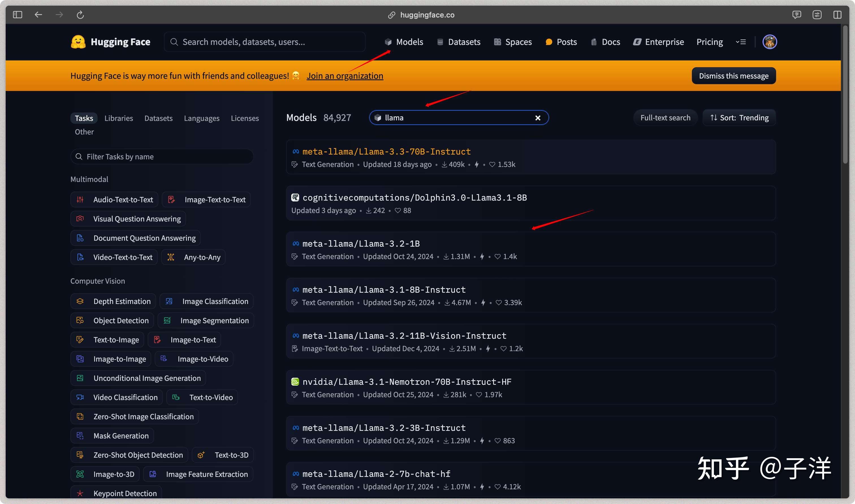This screenshot has height=504, width=855.
Task: Click the Join an organization link
Action: [345, 76]
